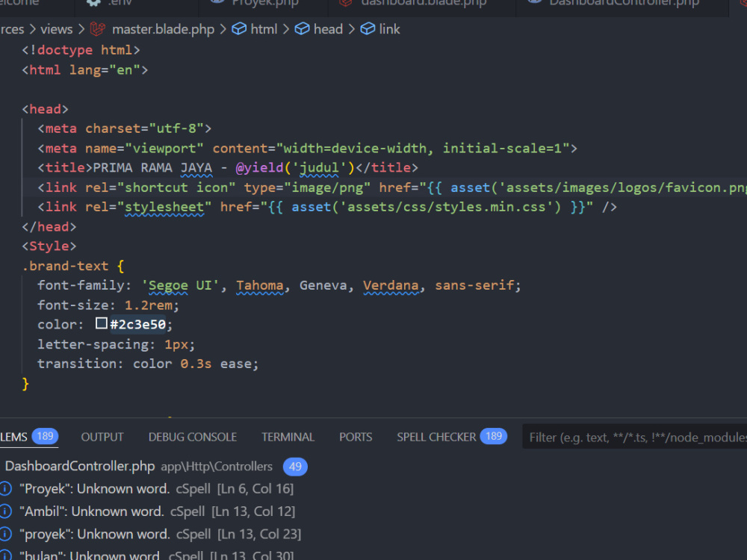Screen dimensions: 747x560
Task: Click the underlined word Tahoma
Action: [x=260, y=286]
